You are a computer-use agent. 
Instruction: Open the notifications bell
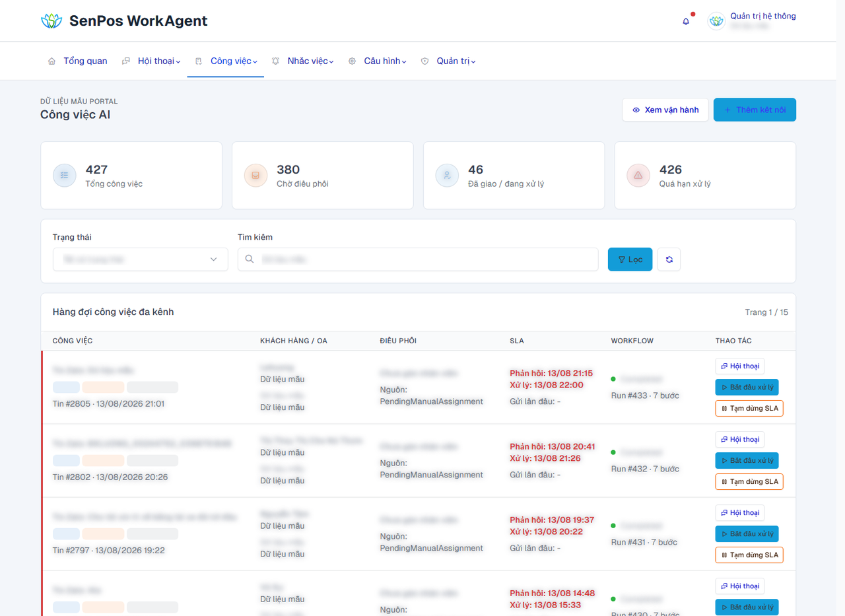686,21
